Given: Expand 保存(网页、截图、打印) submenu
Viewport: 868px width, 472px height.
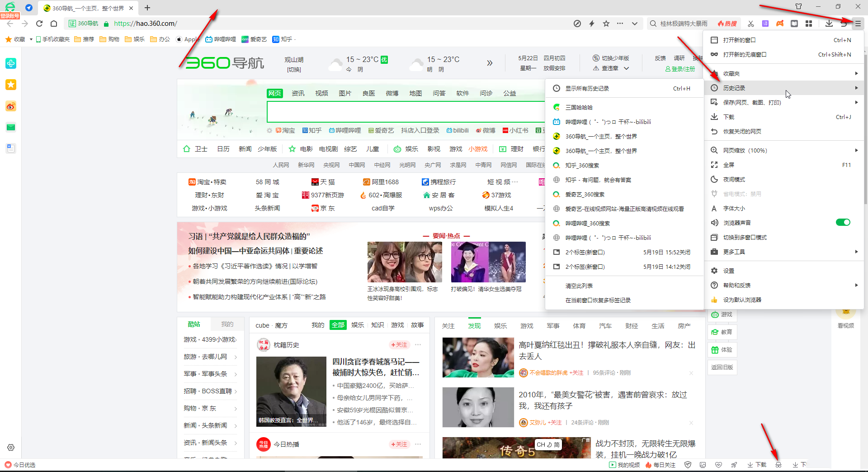Looking at the screenshot, I should (x=784, y=102).
